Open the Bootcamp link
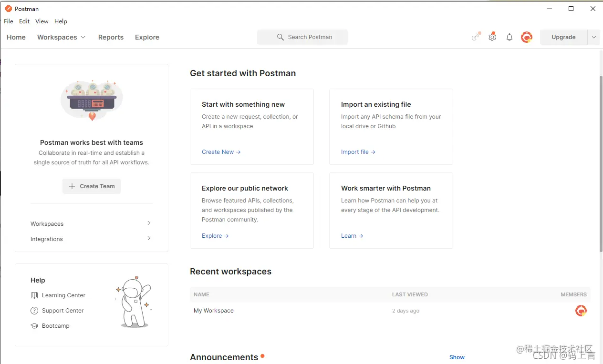 pyautogui.click(x=55, y=326)
